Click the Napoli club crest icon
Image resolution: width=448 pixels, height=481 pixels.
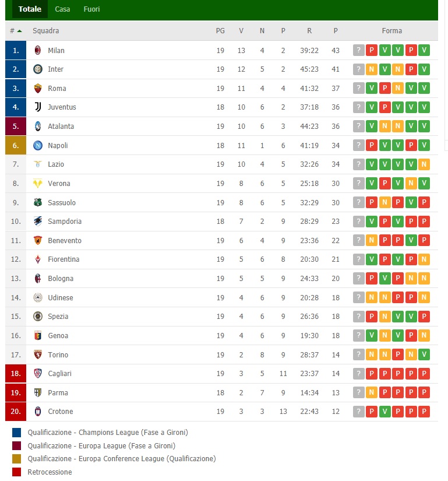[38, 145]
